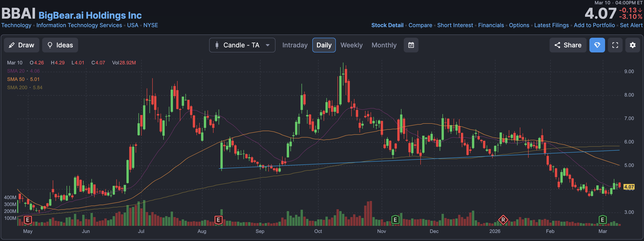Click the Vol 28.92M readout
This screenshot has height=241, width=644.
[x=124, y=63]
